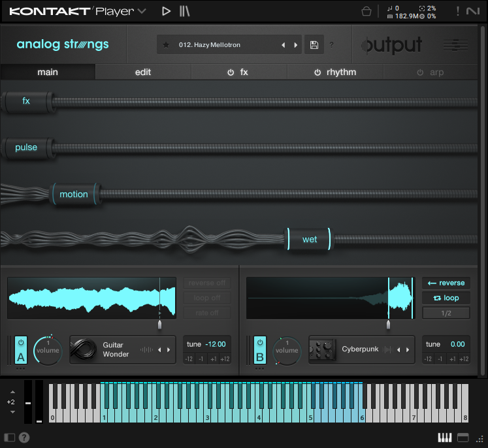Toggle on-screen keyboard icon at bottom right
488x448 pixels.
tap(445, 438)
